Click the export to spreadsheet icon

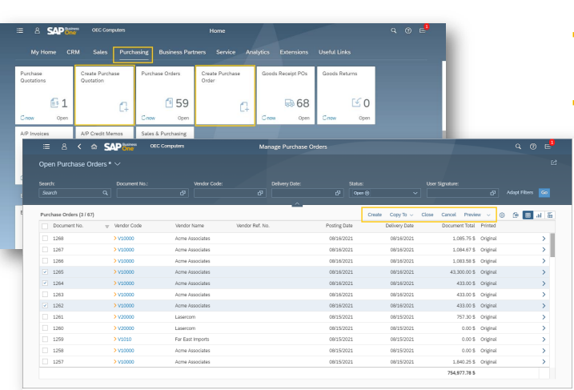point(515,215)
